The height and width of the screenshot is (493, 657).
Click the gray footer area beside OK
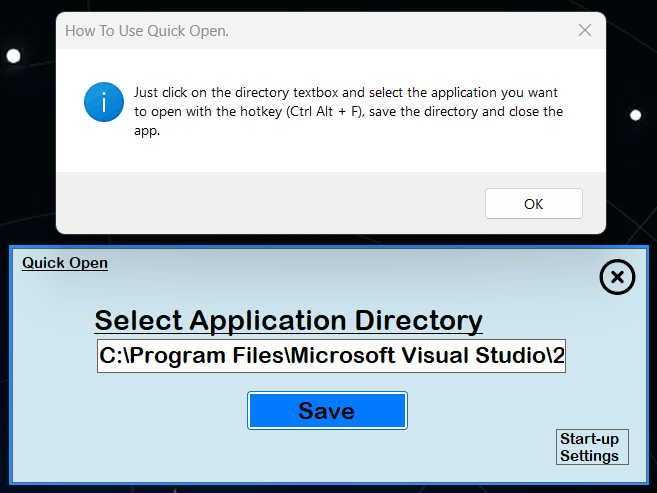coord(270,204)
